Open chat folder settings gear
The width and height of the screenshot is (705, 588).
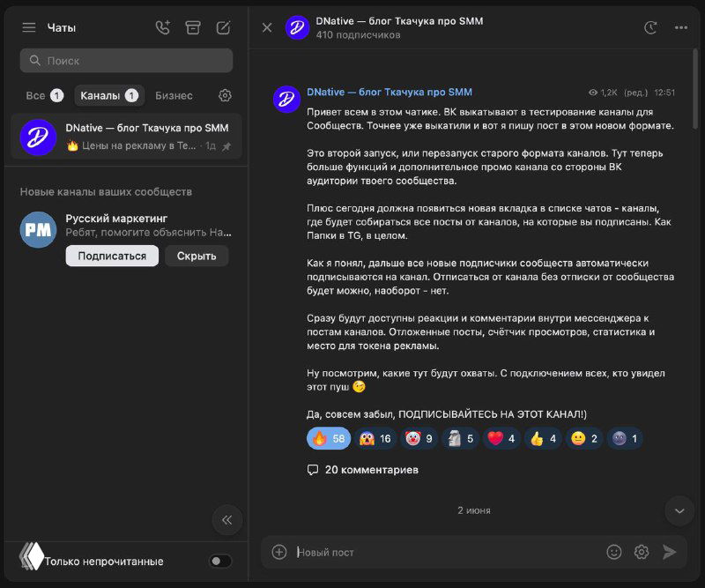pos(225,95)
